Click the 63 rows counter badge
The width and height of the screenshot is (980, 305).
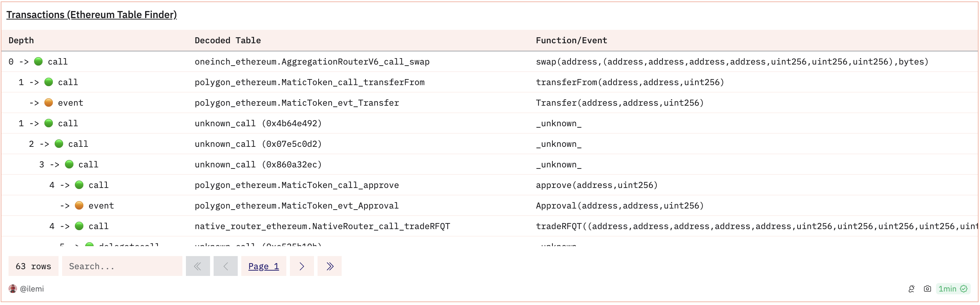tap(33, 266)
